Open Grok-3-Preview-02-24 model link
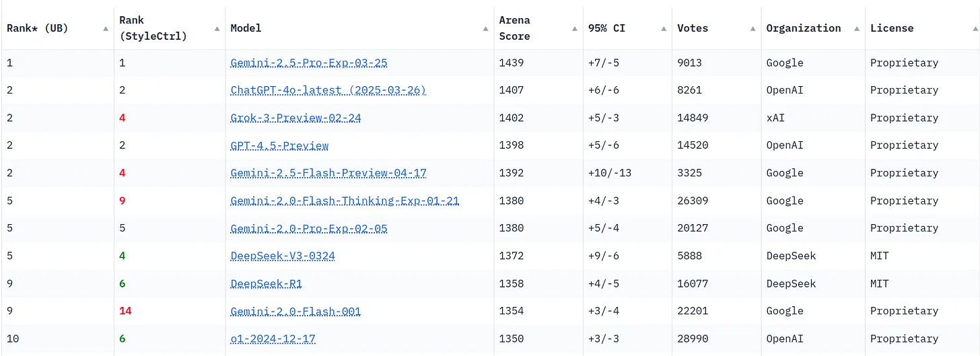980x356 pixels. click(295, 118)
